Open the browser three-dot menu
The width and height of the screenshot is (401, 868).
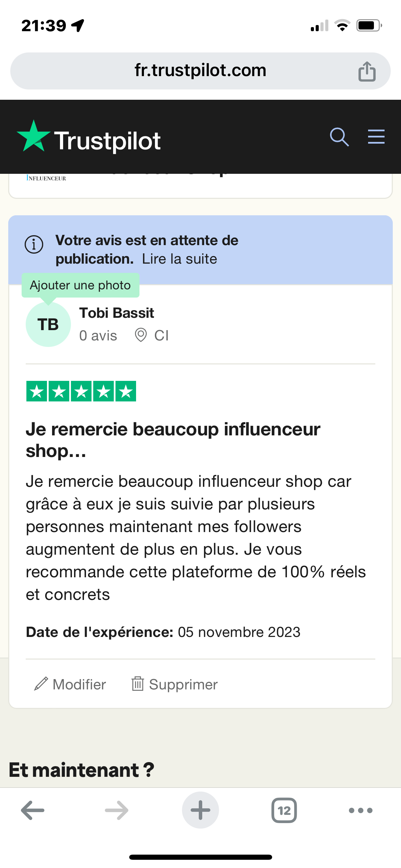coord(361,810)
